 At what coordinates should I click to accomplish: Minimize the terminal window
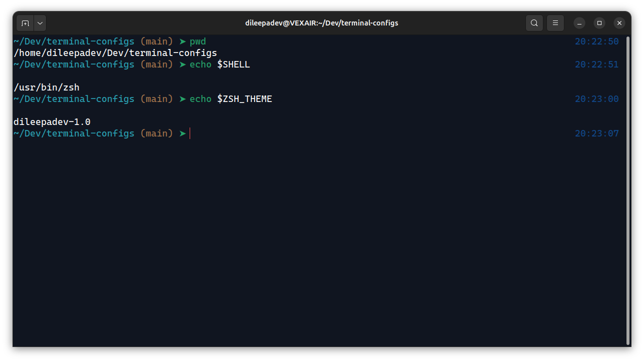tap(579, 23)
